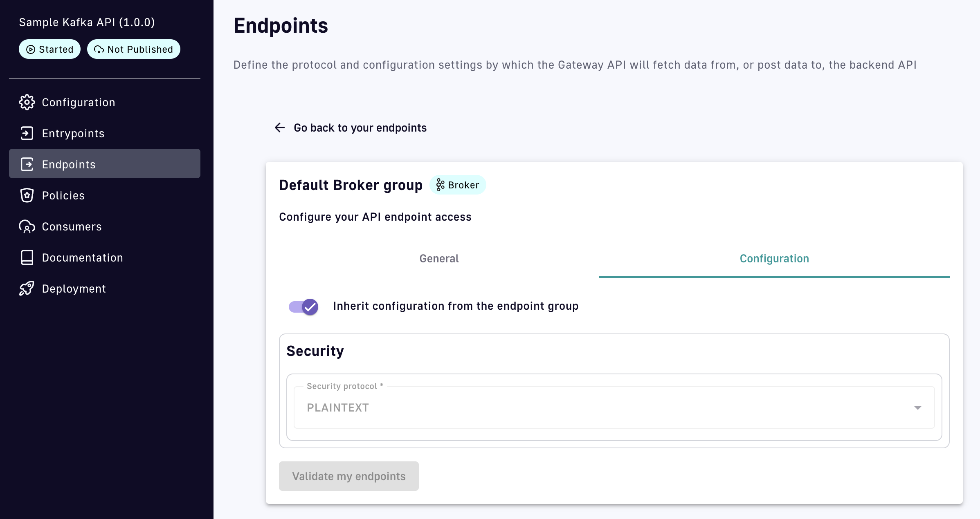Screen dimensions: 980x519
Task: Select the Configuration tab in Broker group
Action: 774,259
